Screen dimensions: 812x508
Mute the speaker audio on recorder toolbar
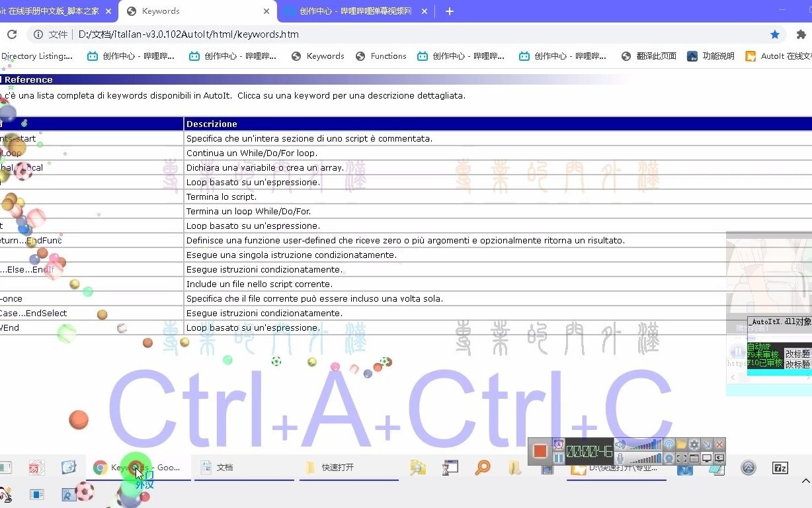620,444
